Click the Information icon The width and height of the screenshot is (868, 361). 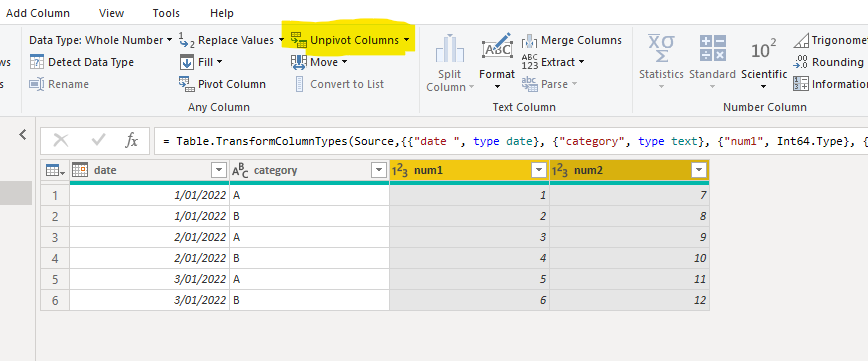coord(801,84)
